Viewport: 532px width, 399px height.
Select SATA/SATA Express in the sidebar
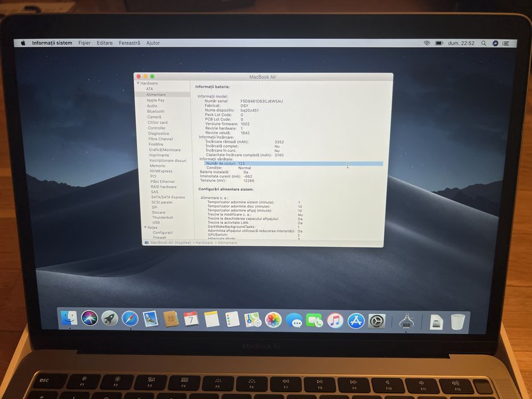[x=168, y=197]
